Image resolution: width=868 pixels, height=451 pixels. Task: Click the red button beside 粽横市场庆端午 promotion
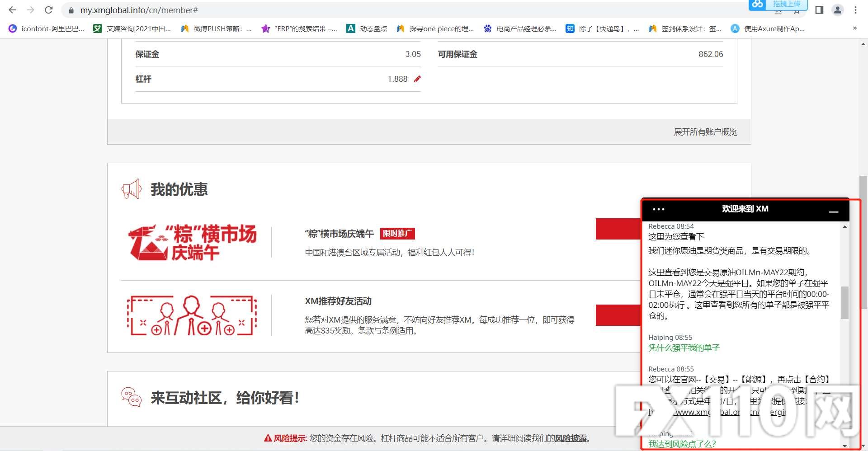618,229
